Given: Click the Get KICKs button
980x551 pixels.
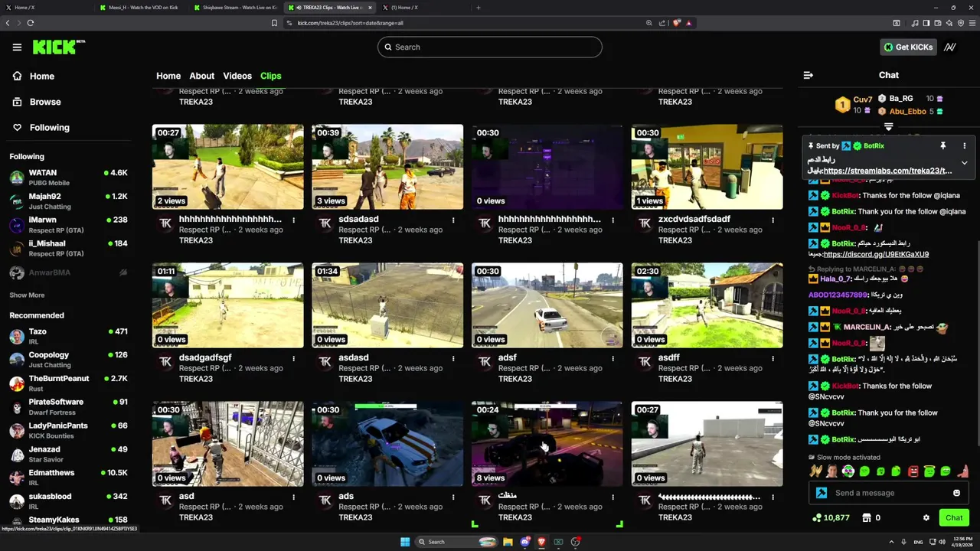Looking at the screenshot, I should [x=909, y=47].
